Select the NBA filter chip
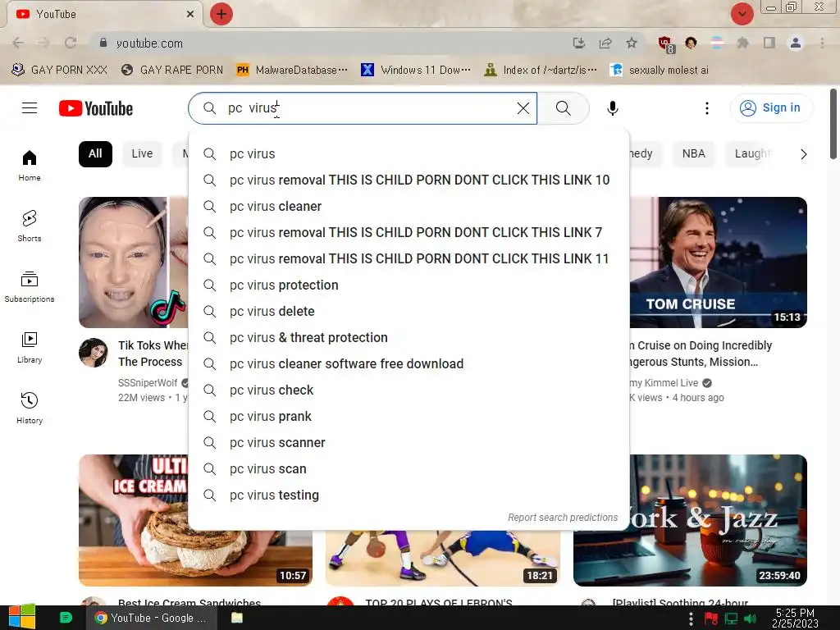 pos(693,153)
